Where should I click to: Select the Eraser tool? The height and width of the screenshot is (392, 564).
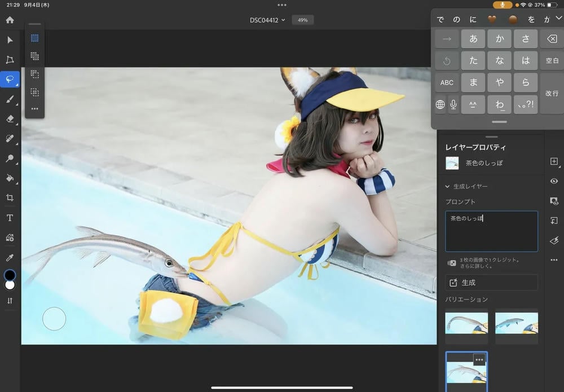pyautogui.click(x=10, y=119)
